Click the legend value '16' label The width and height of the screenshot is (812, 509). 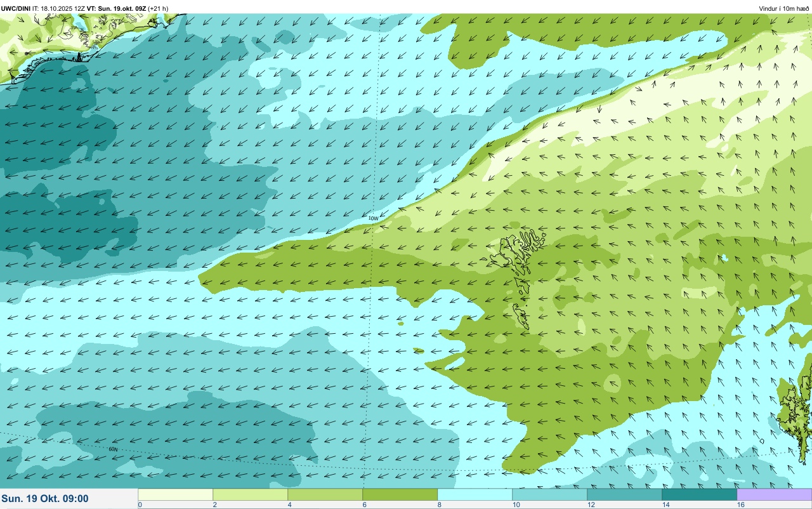click(740, 505)
